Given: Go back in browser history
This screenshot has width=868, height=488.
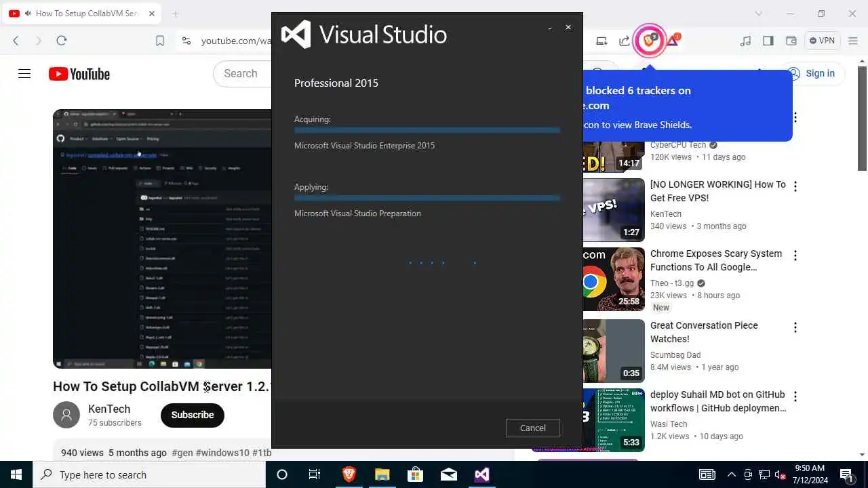Looking at the screenshot, I should pos(16,41).
